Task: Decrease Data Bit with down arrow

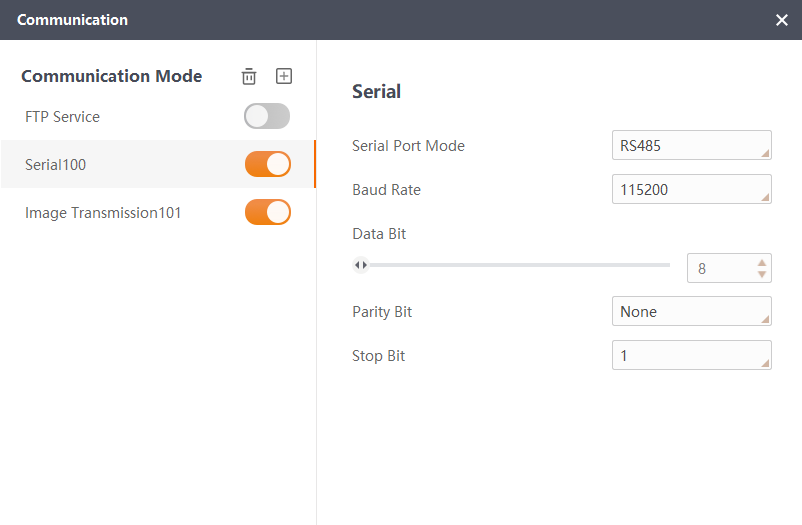Action: [x=762, y=274]
